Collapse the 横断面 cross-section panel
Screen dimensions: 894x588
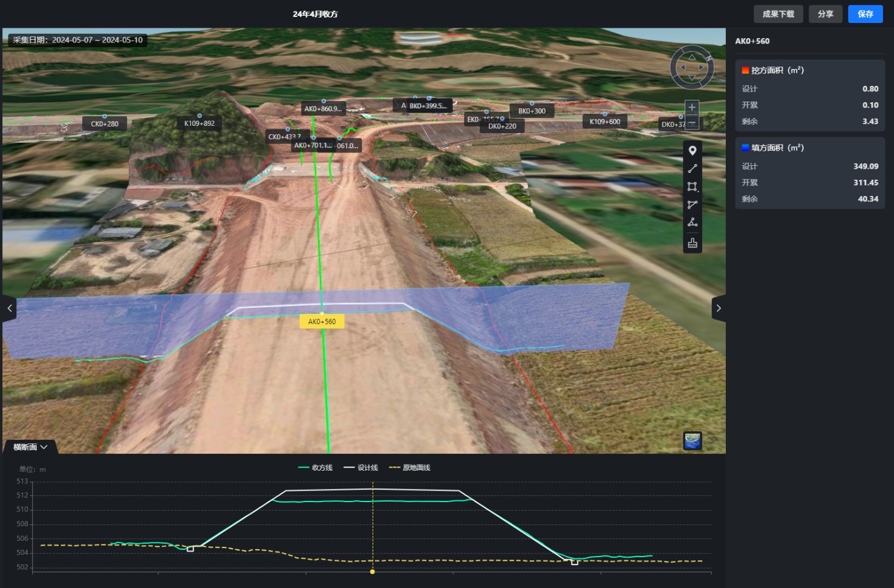[30, 447]
